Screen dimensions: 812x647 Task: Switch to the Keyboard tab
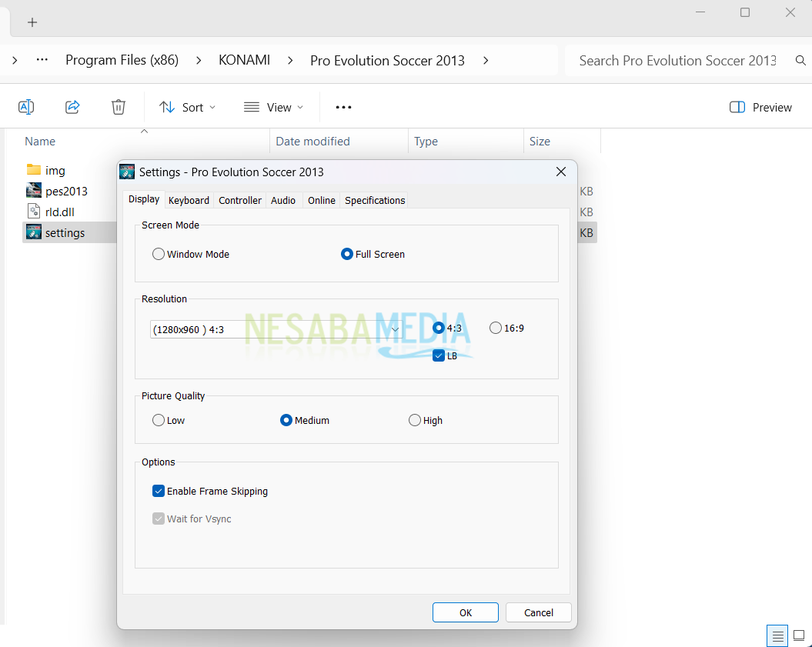(189, 200)
